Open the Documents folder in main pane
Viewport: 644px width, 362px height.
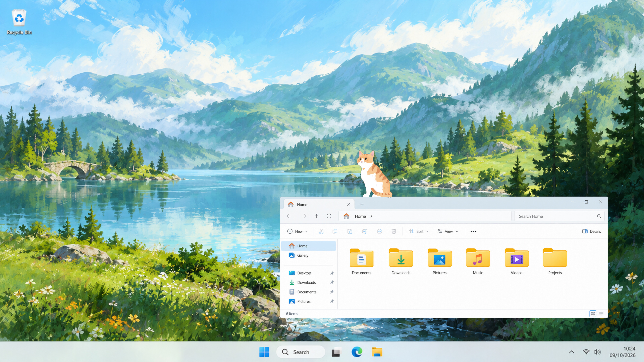(x=361, y=261)
